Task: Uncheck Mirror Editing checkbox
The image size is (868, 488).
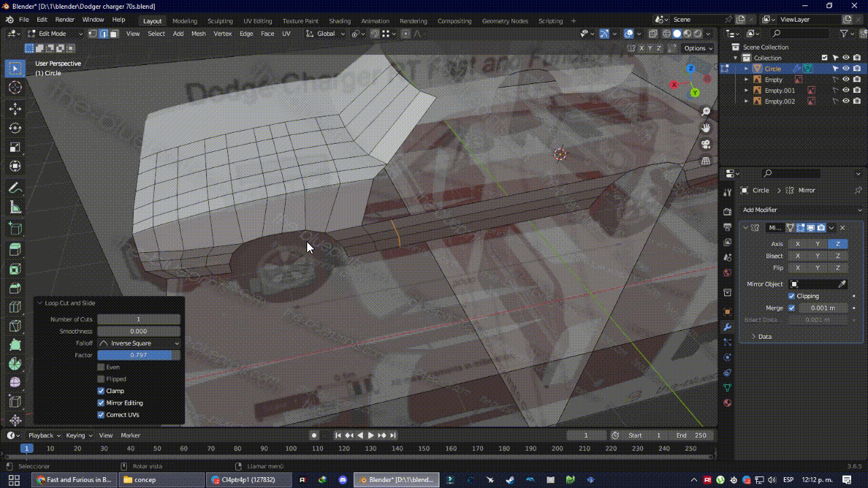Action: pyautogui.click(x=101, y=403)
